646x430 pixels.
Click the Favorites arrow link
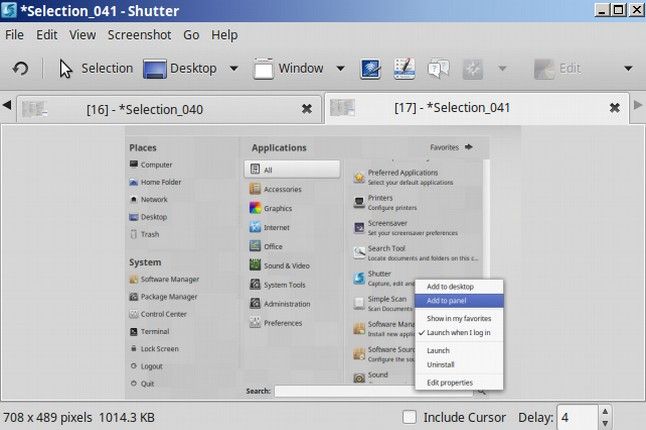point(451,147)
